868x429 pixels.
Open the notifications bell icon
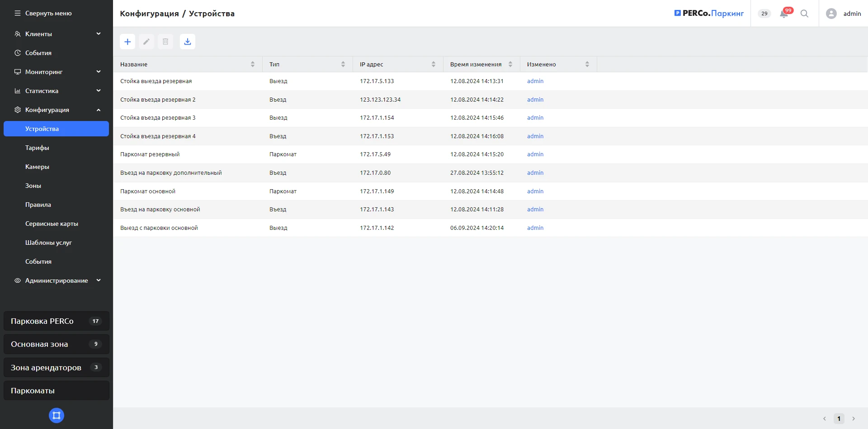[784, 14]
